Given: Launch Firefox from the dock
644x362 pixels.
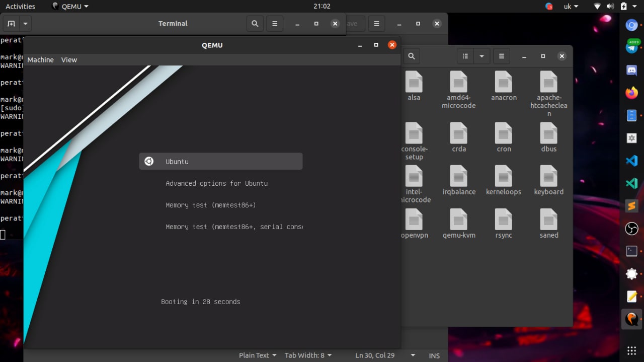Looking at the screenshot, I should click(631, 93).
